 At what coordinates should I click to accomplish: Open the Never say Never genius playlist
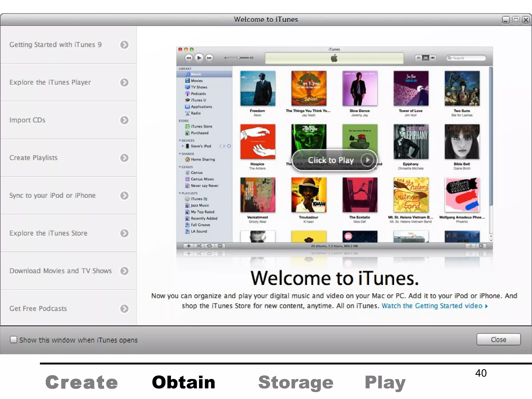click(204, 186)
